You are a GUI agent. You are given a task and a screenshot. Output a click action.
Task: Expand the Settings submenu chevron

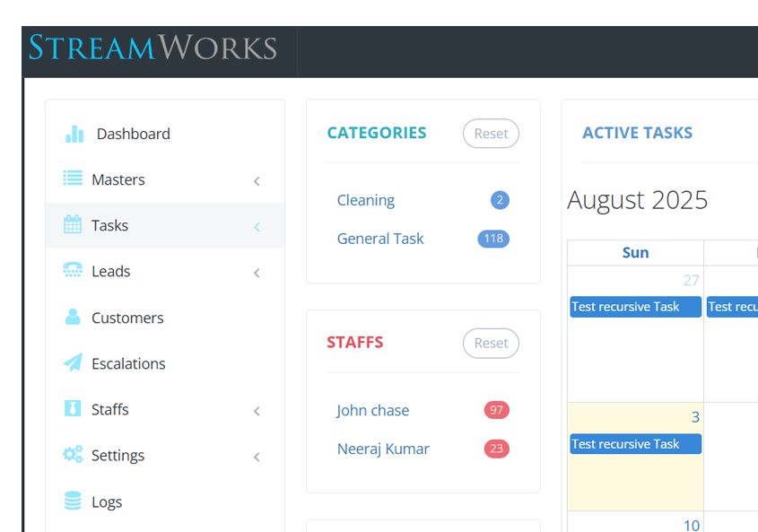(257, 457)
